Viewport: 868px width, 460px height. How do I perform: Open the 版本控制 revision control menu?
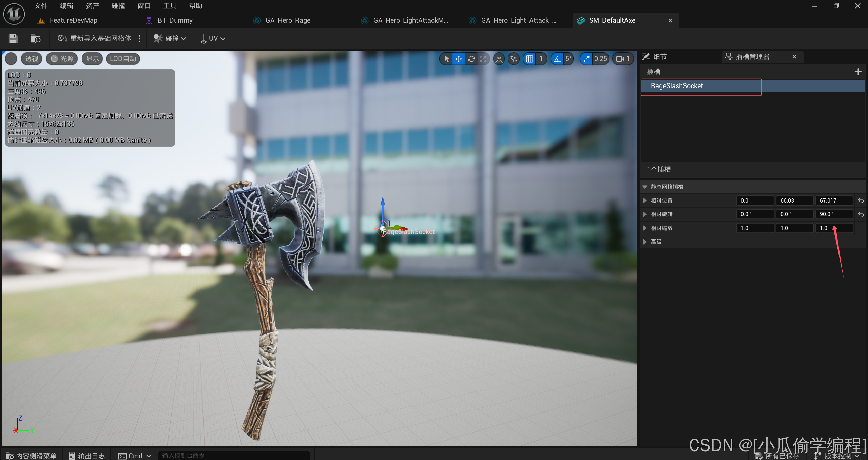[x=837, y=456]
